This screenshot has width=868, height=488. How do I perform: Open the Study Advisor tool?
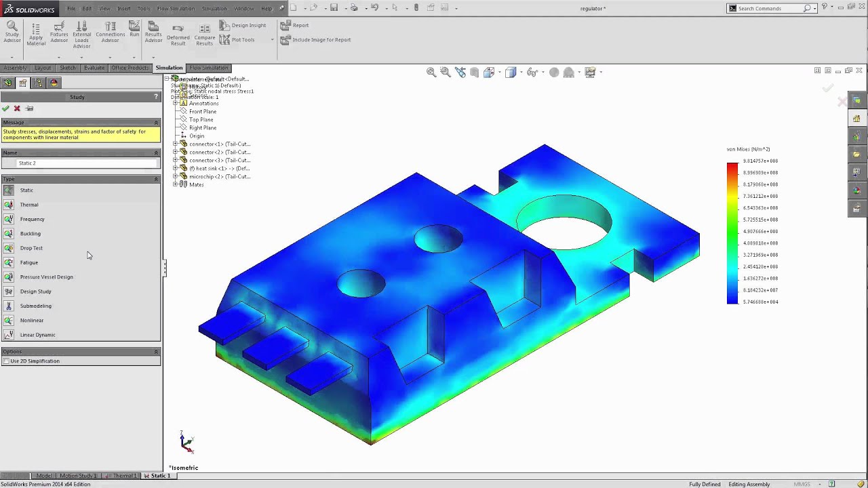click(x=12, y=32)
